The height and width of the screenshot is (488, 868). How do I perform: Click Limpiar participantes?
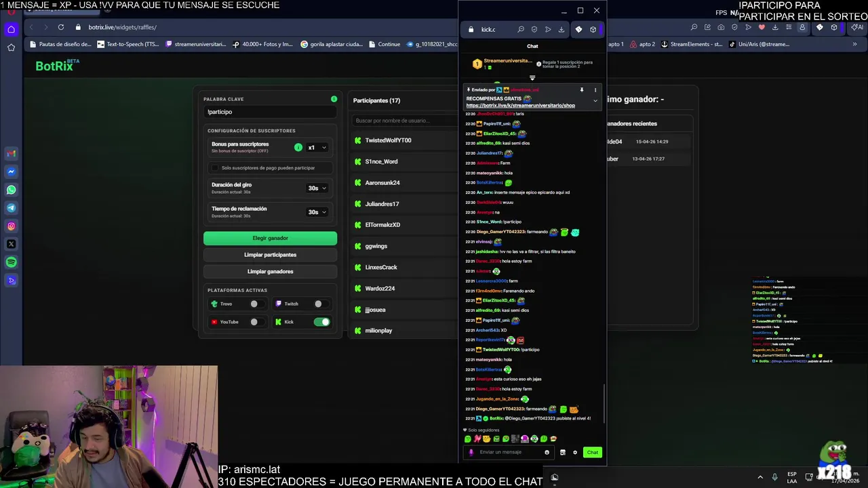pos(270,255)
